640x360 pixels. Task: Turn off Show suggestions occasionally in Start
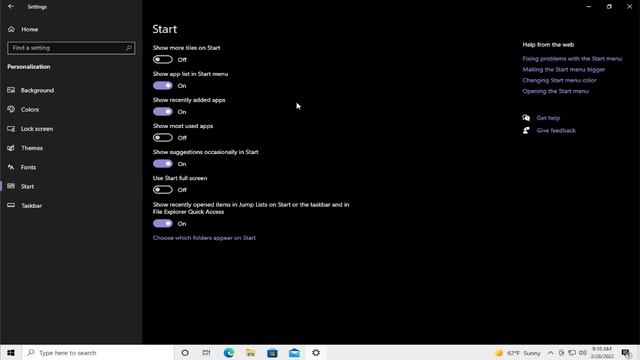tap(163, 164)
